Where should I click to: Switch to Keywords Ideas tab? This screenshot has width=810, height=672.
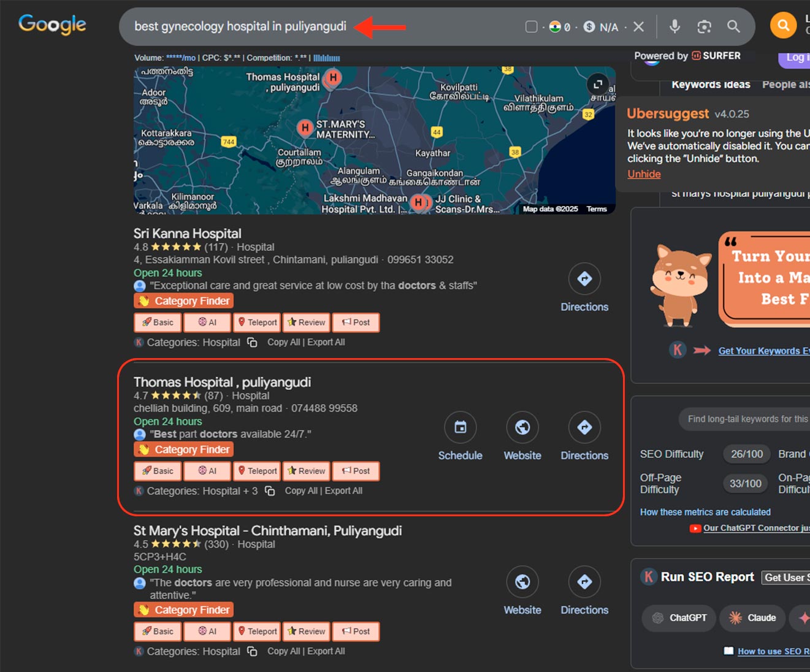tap(711, 85)
